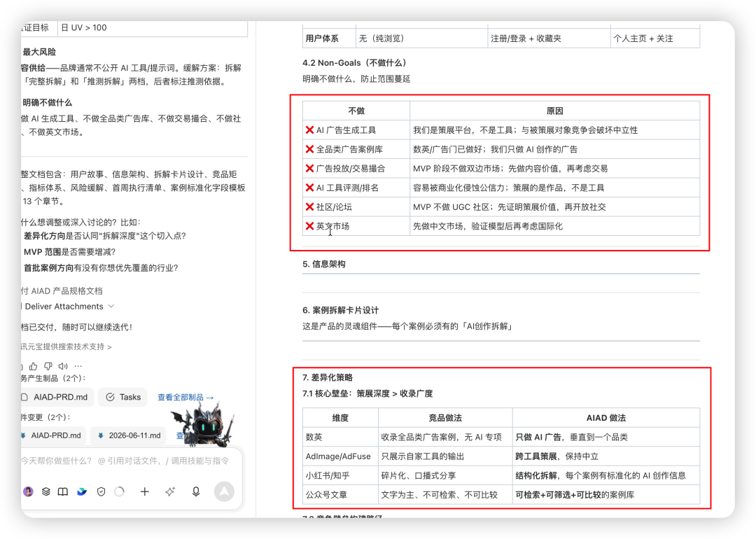Click the 7.1 核心壁垒 subheading
756x539 pixels.
point(368,393)
